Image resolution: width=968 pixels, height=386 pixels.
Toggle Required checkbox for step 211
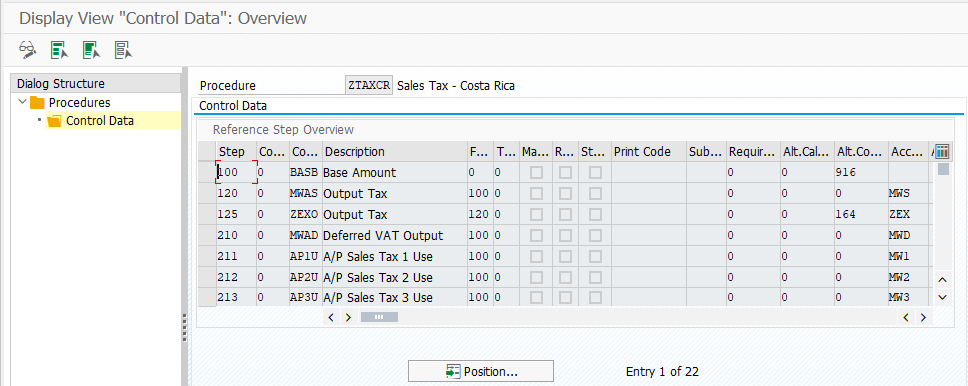tap(565, 256)
